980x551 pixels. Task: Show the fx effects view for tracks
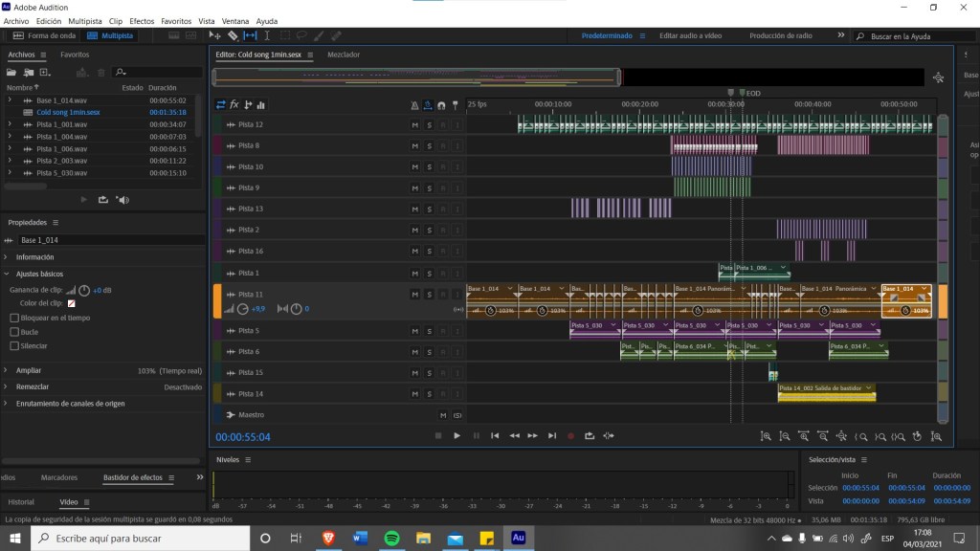234,105
